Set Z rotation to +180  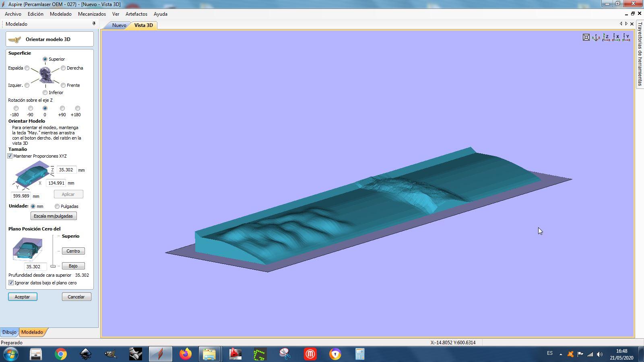point(78,108)
